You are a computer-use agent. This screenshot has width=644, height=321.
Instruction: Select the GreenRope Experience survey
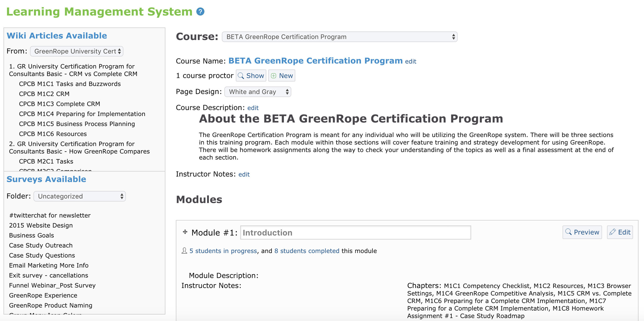pyautogui.click(x=43, y=295)
